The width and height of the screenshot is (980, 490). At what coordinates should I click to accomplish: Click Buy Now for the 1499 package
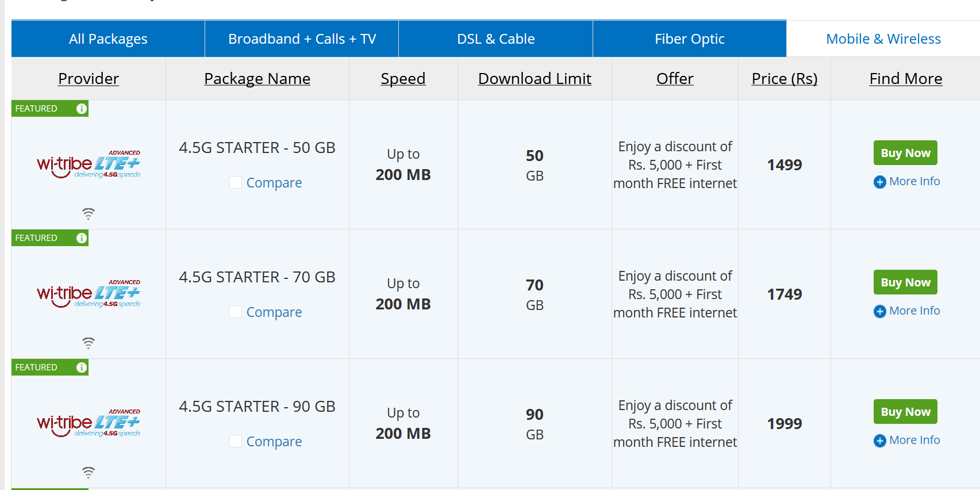point(905,153)
